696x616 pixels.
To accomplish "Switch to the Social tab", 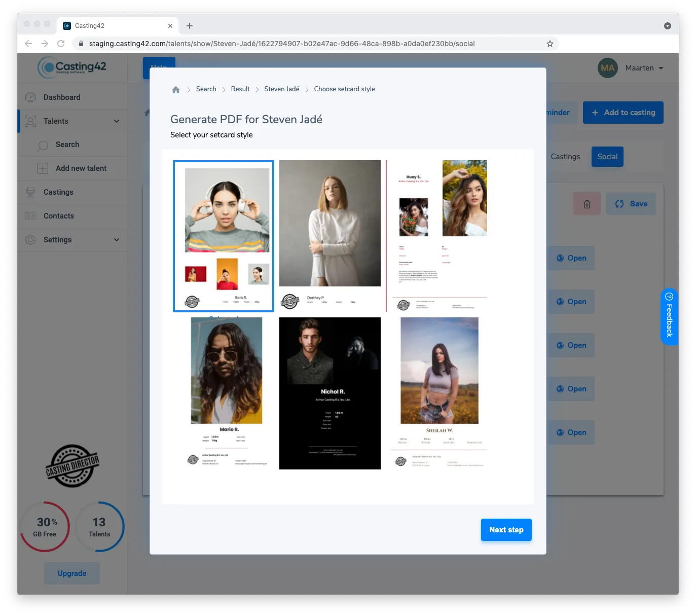I will [607, 157].
